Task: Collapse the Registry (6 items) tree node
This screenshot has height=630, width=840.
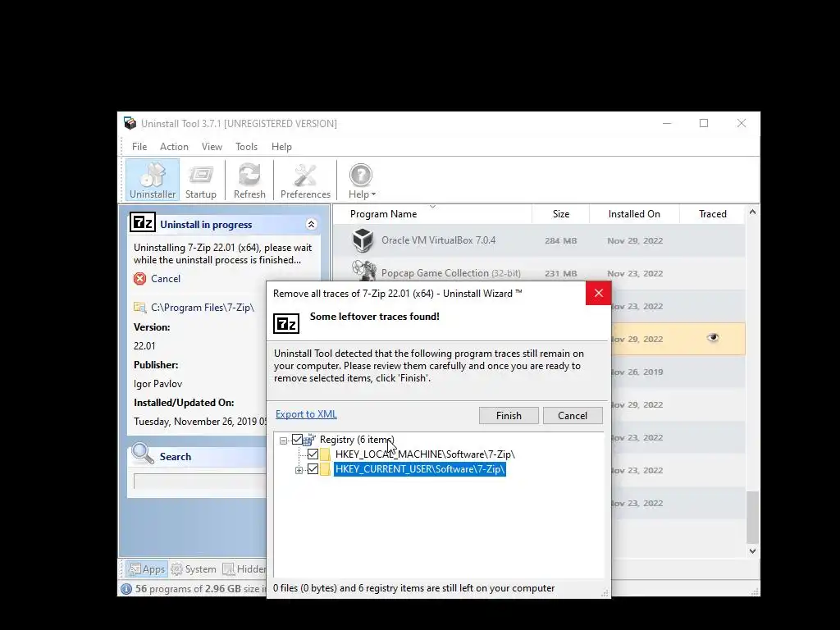Action: click(x=283, y=441)
